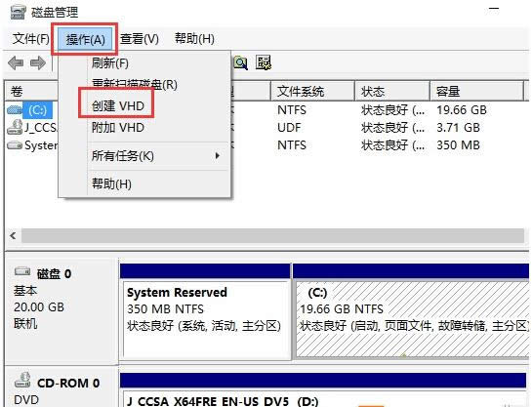Image resolution: width=532 pixels, height=407 pixels.
Task: Choose 帮助(H) in the dropdown menu
Action: (111, 183)
